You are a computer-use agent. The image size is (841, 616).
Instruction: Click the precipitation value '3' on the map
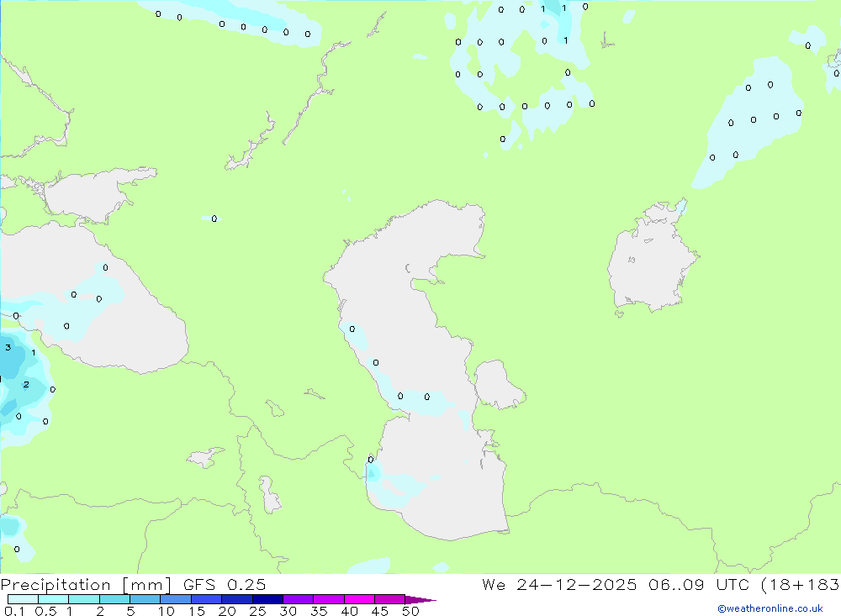coord(8,347)
